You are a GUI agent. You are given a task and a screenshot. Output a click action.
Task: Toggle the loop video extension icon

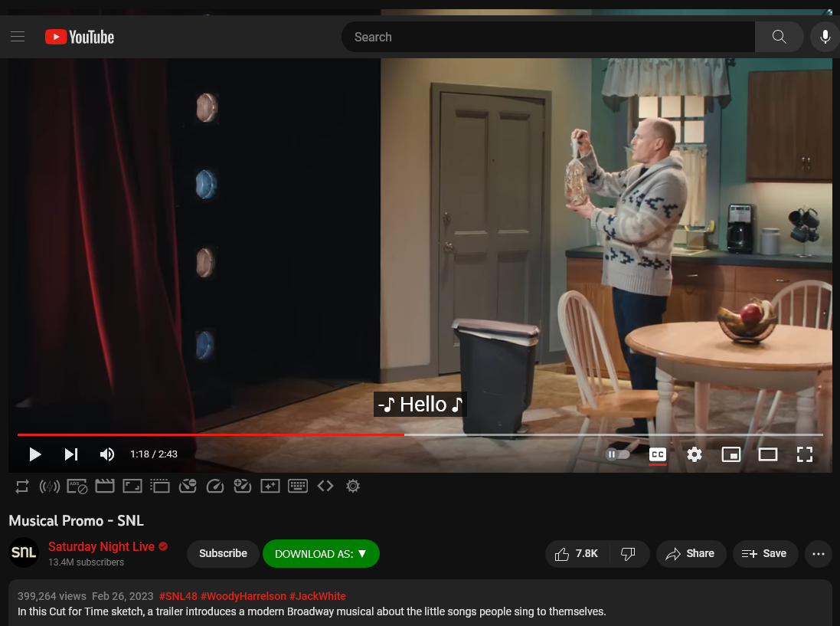click(22, 486)
